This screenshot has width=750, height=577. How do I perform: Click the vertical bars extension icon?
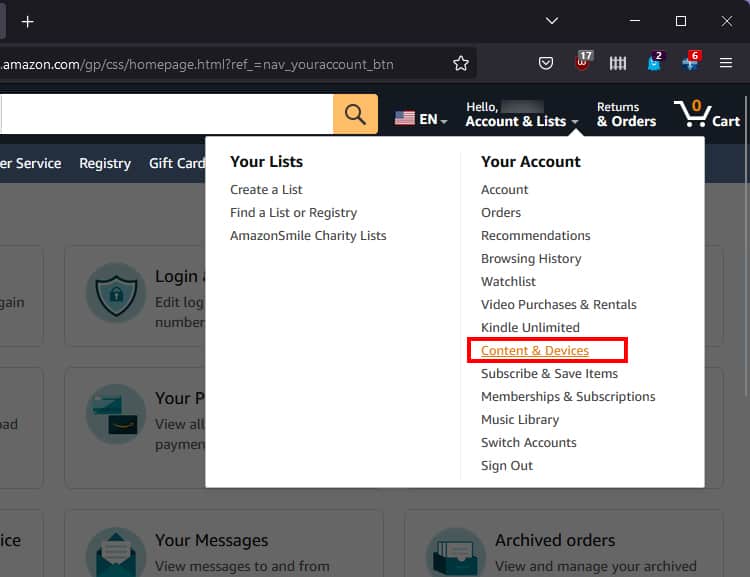pyautogui.click(x=618, y=63)
